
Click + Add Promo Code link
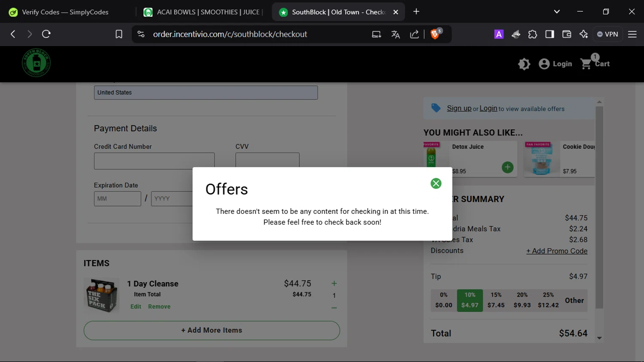tap(557, 251)
